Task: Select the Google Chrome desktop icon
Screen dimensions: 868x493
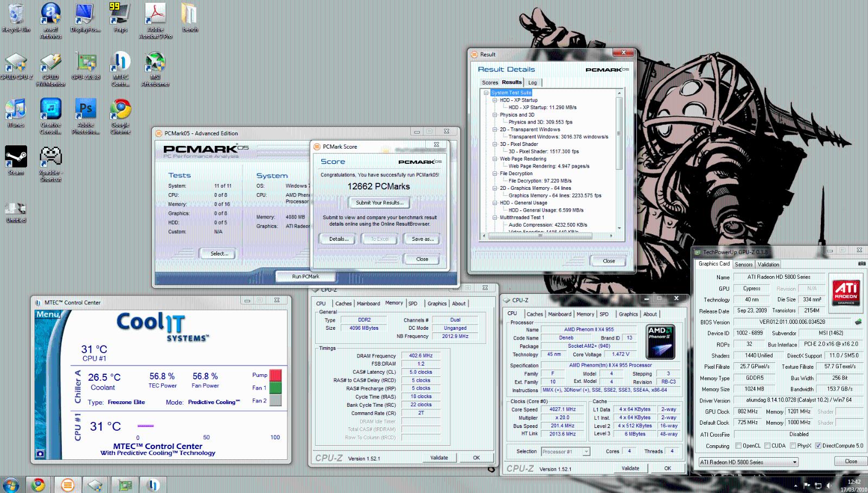Action: pyautogui.click(x=120, y=117)
